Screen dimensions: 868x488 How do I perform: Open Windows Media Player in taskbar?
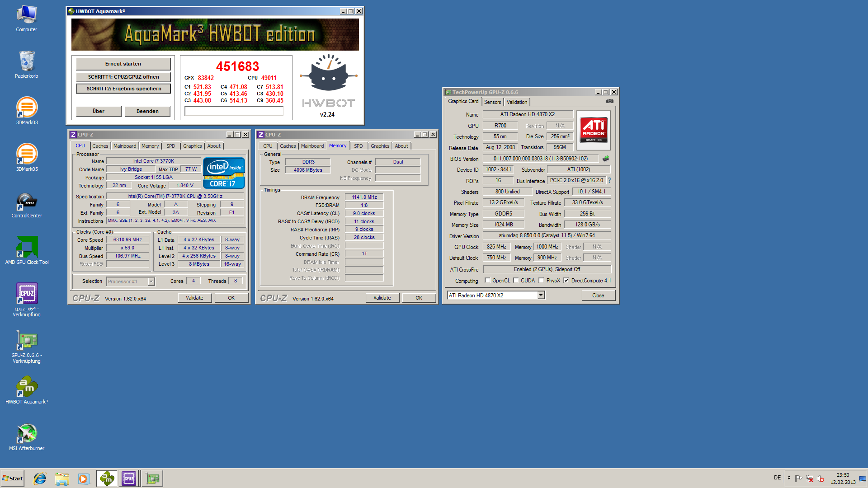[x=84, y=479]
